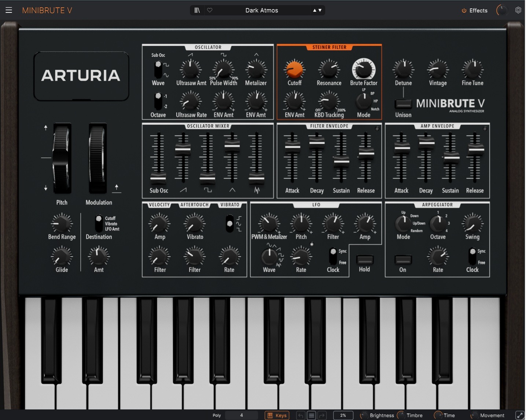Click the Pulse Width knob
The height and width of the screenshot is (420, 526).
coord(223,69)
